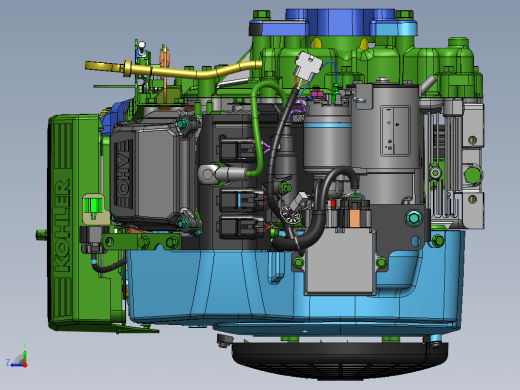
Task: Select the KOHLER embossed lettering on housing
Action: pos(62,226)
